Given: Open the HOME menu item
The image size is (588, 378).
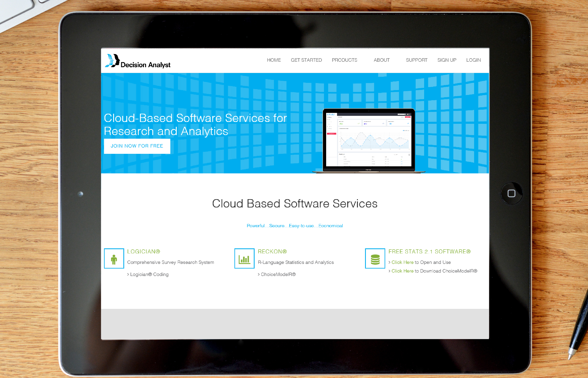Looking at the screenshot, I should tap(274, 60).
